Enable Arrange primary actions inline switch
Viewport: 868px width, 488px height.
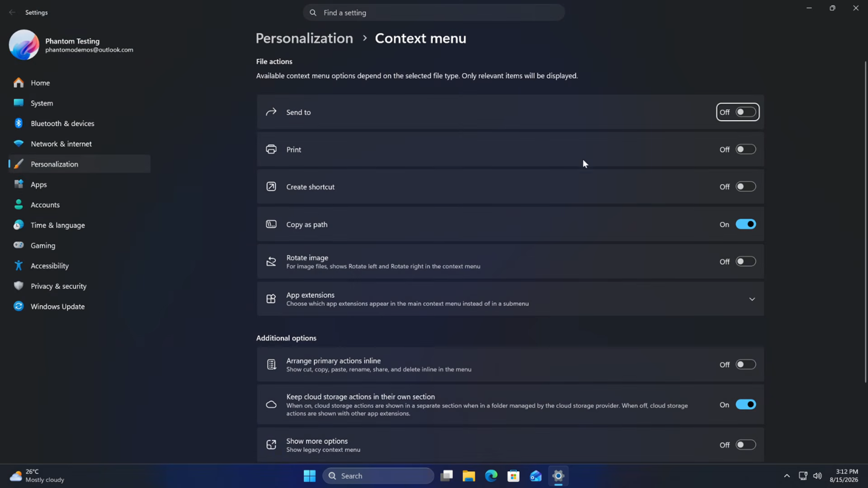746,365
